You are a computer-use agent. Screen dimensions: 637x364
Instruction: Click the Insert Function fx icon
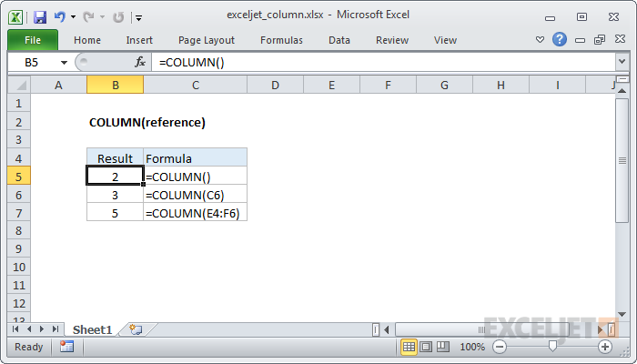point(140,62)
